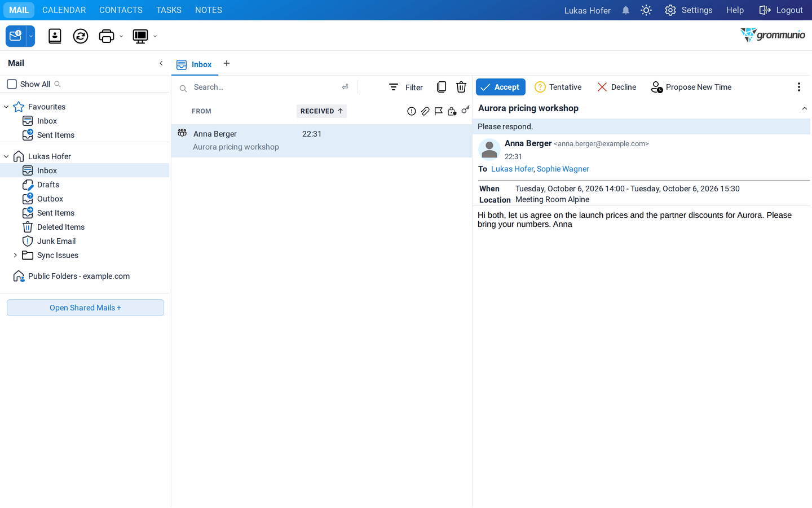Go to Contacts section
Viewport: 812px width, 508px height.
(x=121, y=10)
